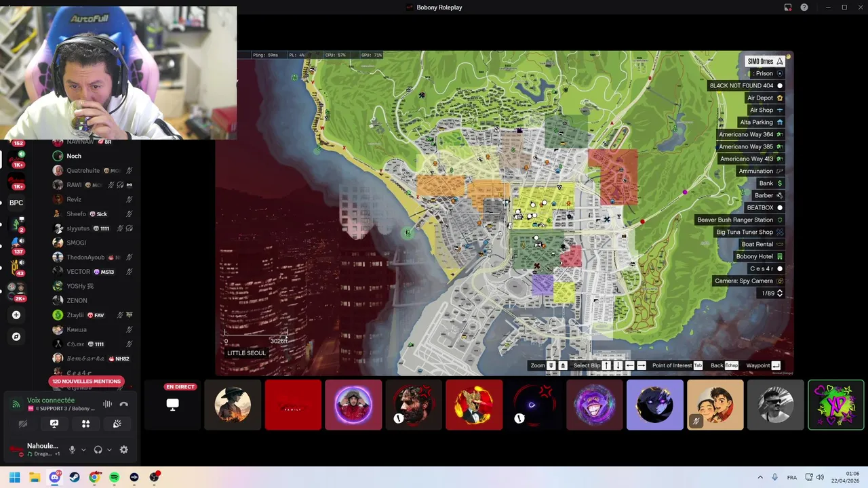This screenshot has height=488, width=868.
Task: Select user Quatrehuite in voice list
Action: [92, 170]
